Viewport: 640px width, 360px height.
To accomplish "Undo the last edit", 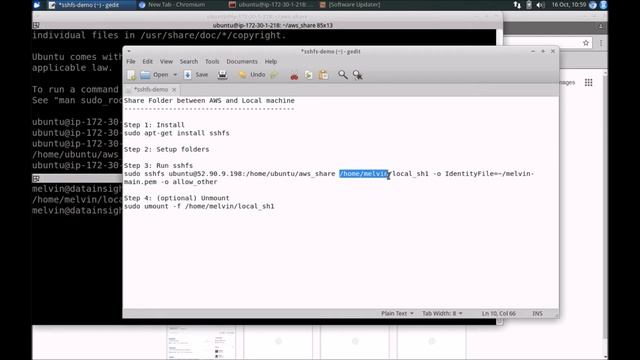I will point(252,75).
